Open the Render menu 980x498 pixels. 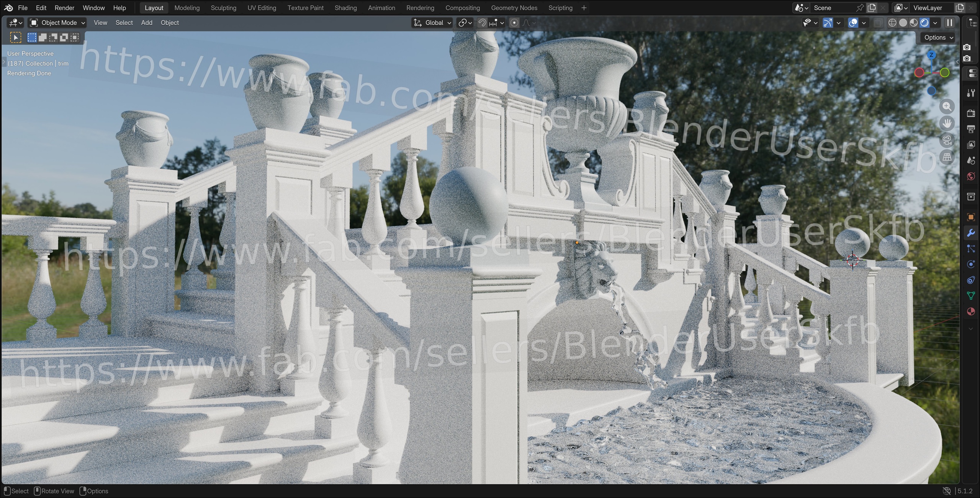64,8
